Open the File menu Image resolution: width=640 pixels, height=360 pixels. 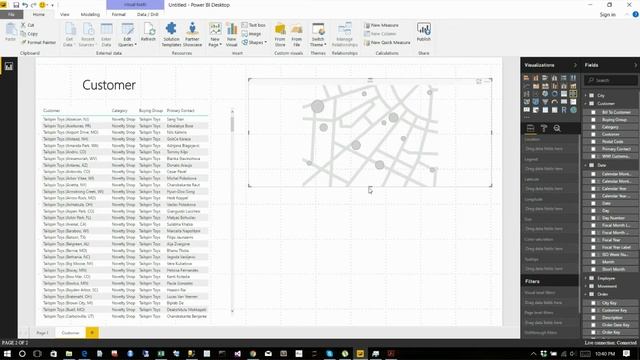11,14
